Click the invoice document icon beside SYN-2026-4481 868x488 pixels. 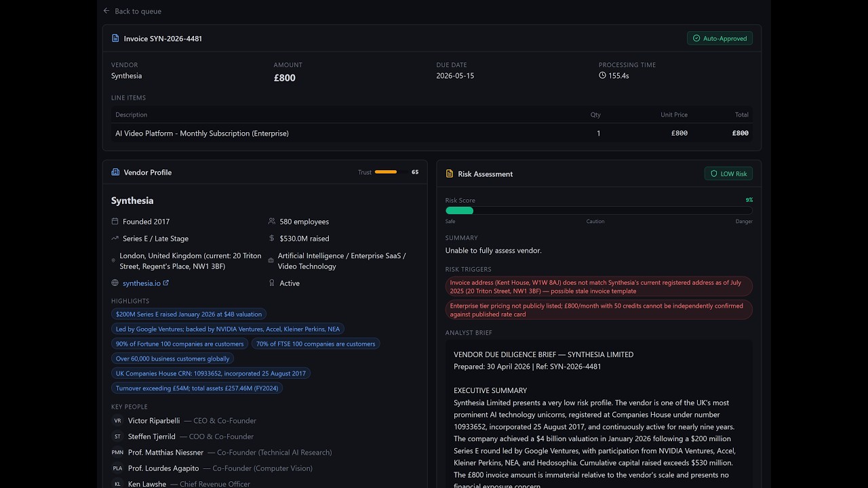coord(115,39)
